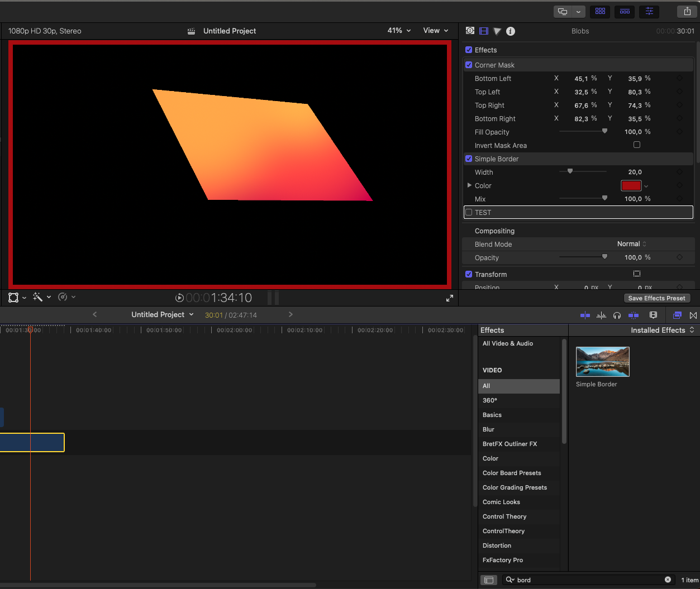Image resolution: width=700 pixels, height=589 pixels.
Task: Switch to the Color inspector icon
Action: 497,31
